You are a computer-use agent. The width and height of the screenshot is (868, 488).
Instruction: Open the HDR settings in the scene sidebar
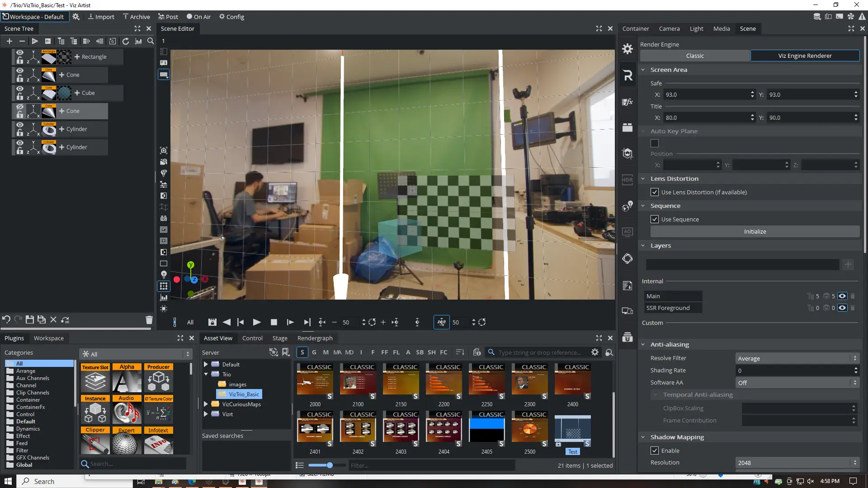627,180
